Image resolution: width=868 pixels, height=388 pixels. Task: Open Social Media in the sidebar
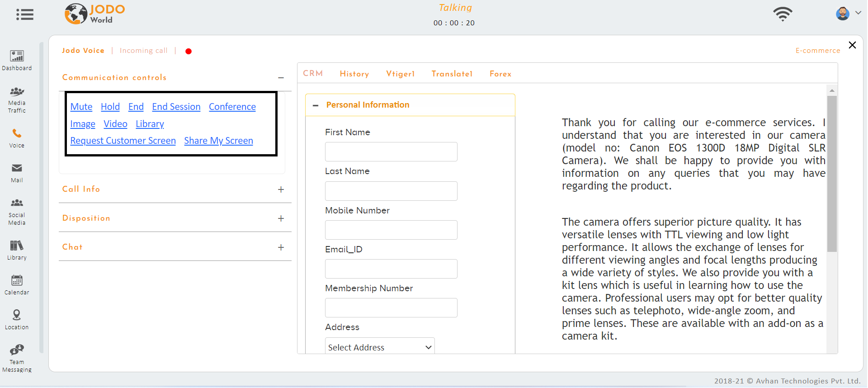17,212
